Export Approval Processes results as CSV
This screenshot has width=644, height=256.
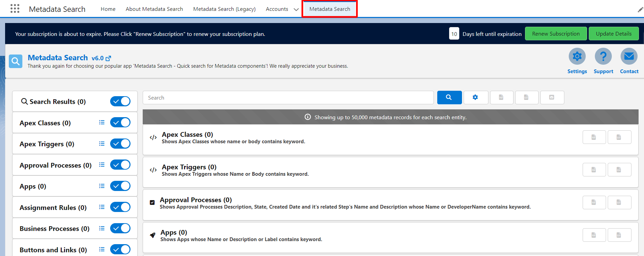click(x=620, y=202)
